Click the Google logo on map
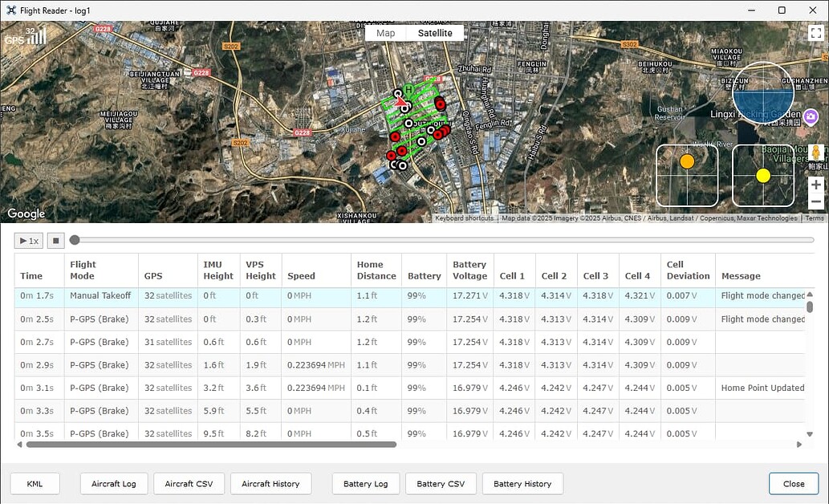The image size is (829, 504). click(26, 213)
